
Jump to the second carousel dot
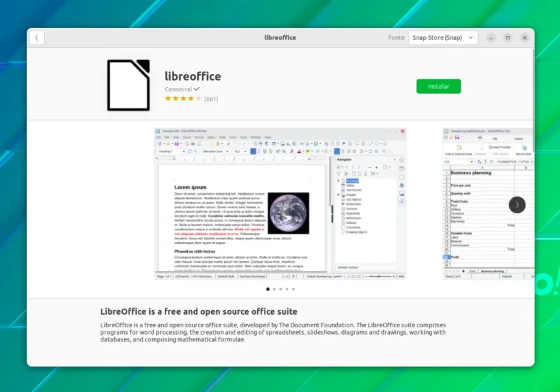274,289
